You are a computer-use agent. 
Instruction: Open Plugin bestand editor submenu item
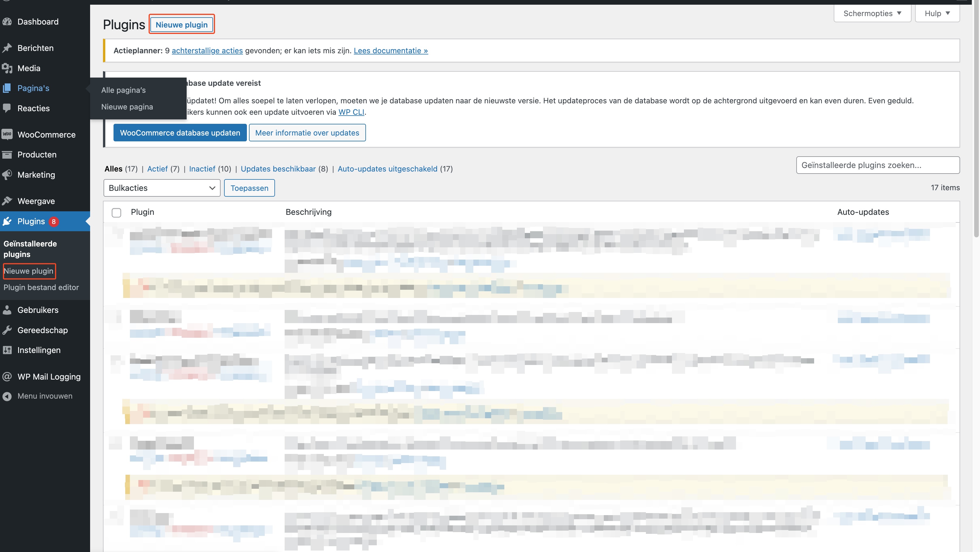pyautogui.click(x=41, y=287)
